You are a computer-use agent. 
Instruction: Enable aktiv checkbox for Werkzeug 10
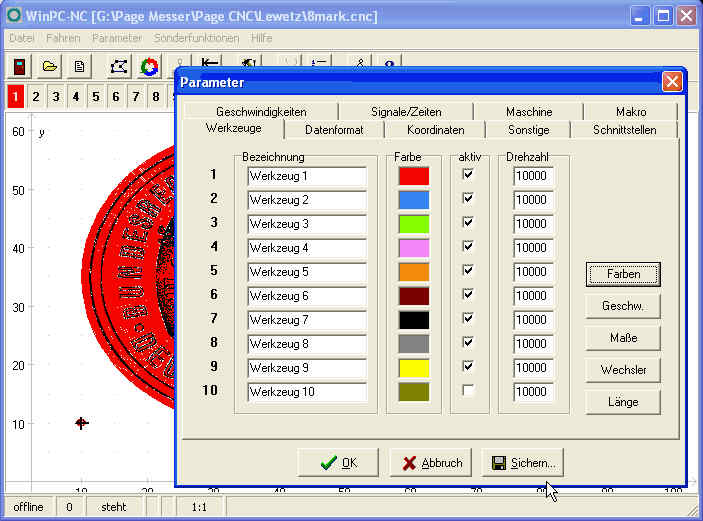click(468, 391)
